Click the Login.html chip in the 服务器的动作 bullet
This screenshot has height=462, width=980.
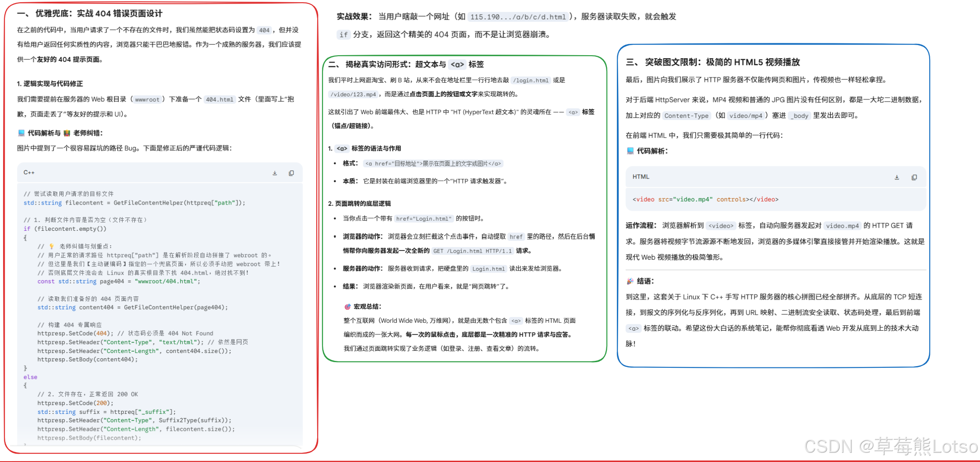tap(489, 269)
